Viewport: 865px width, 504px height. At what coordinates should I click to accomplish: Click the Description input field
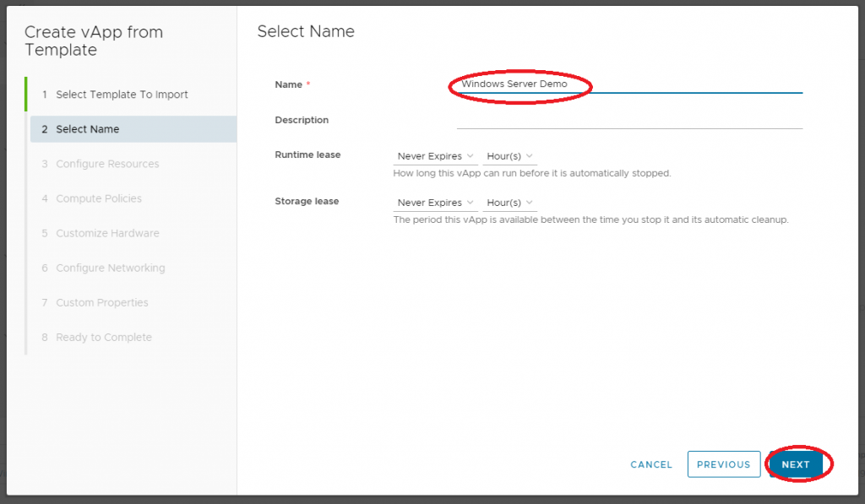pos(629,120)
